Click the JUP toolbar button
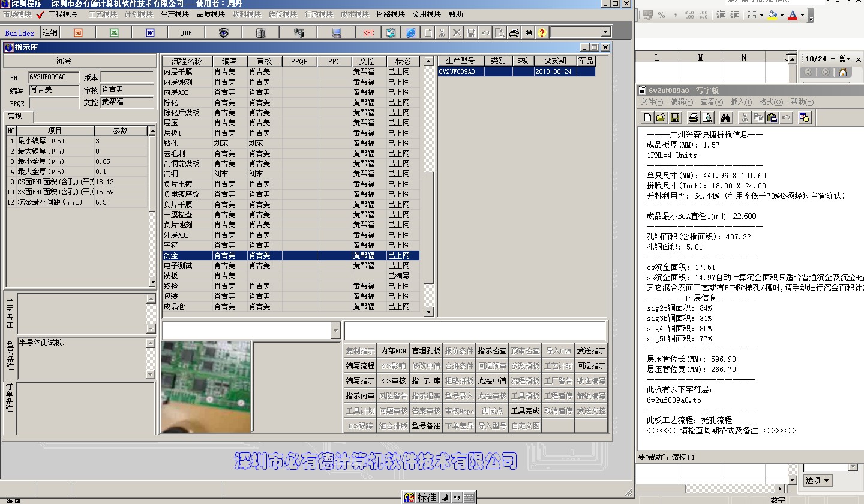864x504 pixels. pyautogui.click(x=187, y=33)
